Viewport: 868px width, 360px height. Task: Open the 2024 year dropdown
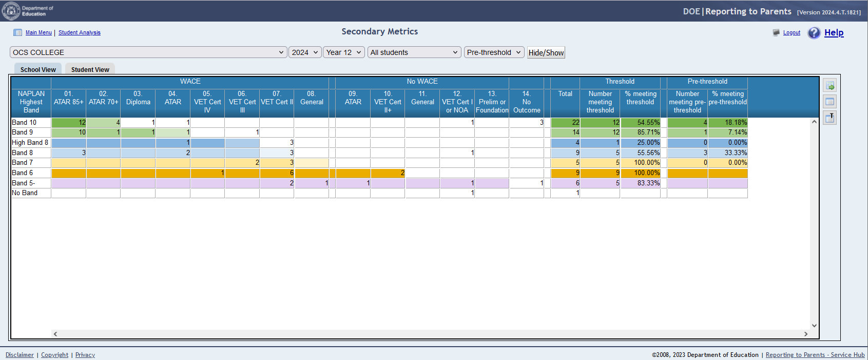pos(305,52)
